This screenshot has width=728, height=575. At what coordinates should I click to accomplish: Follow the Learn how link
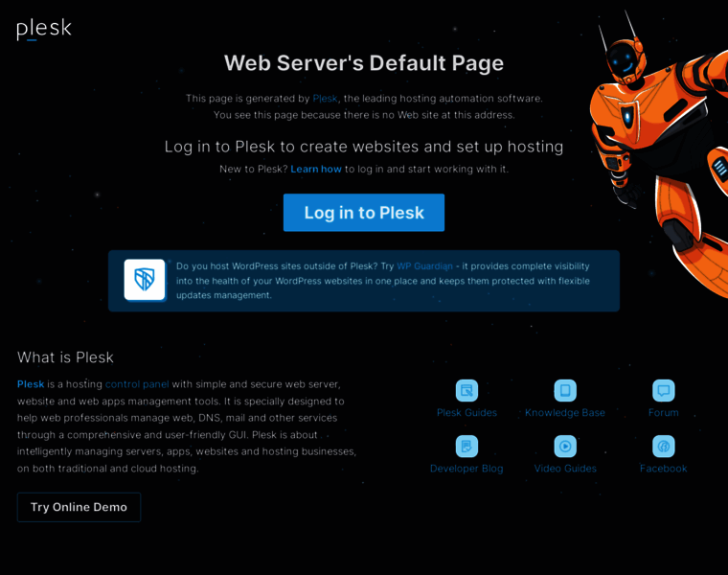click(316, 169)
